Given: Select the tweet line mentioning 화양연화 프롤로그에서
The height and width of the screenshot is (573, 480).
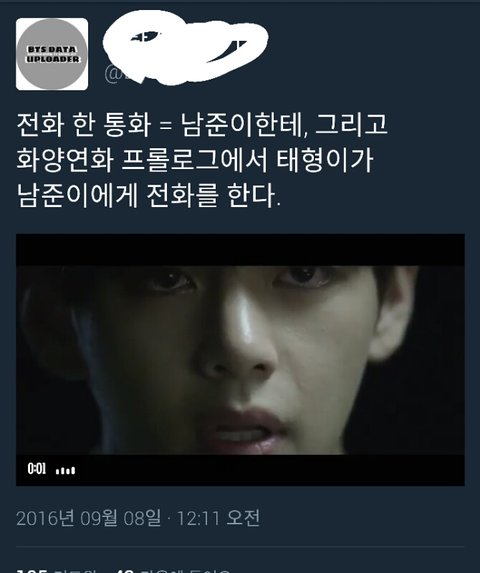Looking at the screenshot, I should pos(195,160).
